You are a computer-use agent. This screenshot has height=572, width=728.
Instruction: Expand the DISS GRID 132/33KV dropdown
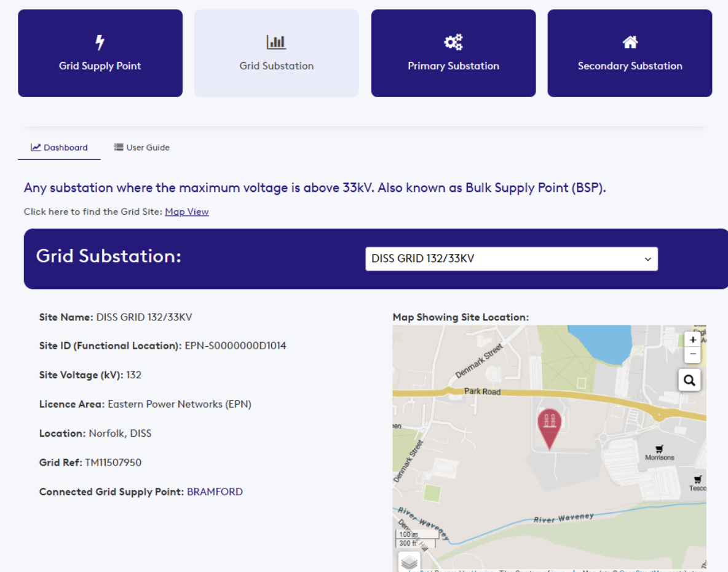pos(511,259)
